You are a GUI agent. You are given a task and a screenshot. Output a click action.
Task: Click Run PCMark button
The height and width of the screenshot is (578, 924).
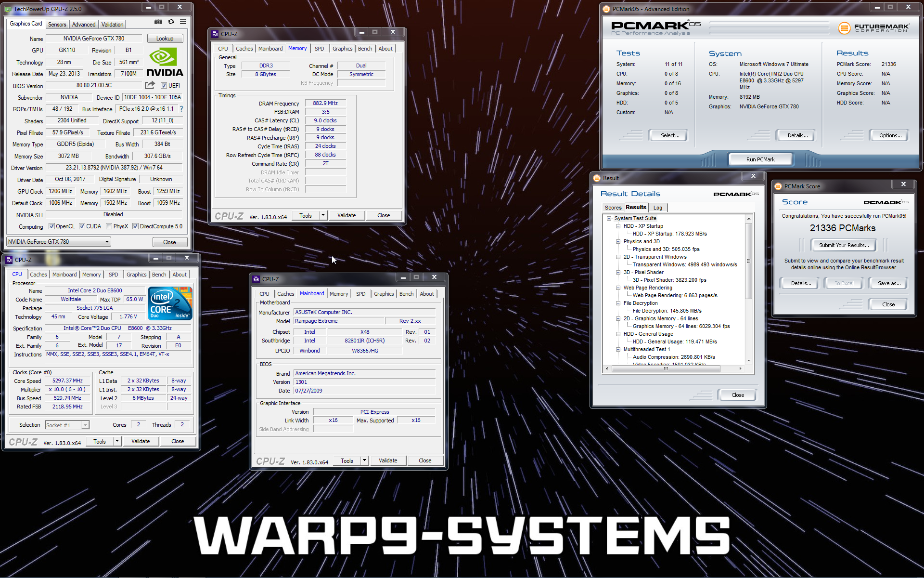[760, 159]
